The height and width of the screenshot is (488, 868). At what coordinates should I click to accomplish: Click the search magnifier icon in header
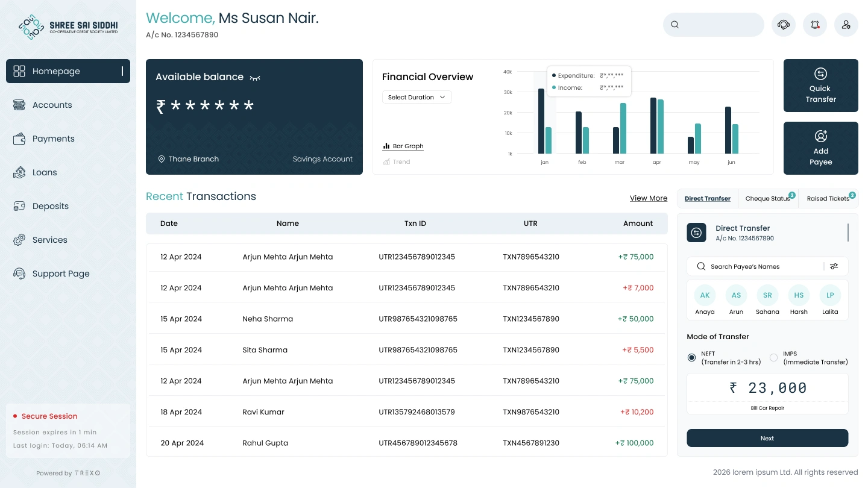tap(675, 25)
